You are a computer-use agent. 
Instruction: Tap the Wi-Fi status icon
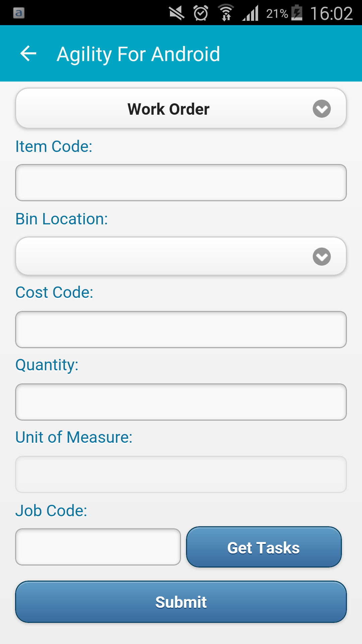coord(226,13)
